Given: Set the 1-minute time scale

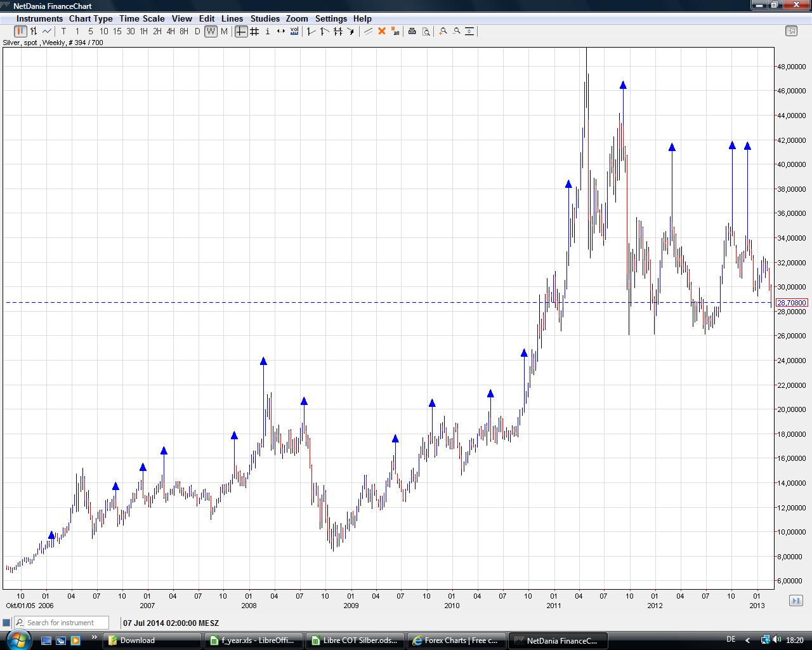Looking at the screenshot, I should pyautogui.click(x=77, y=31).
